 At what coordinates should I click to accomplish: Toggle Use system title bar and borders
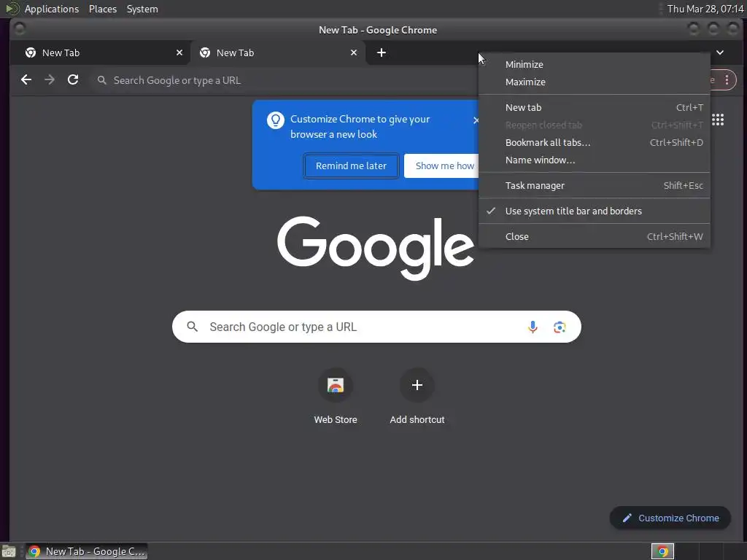(x=594, y=211)
